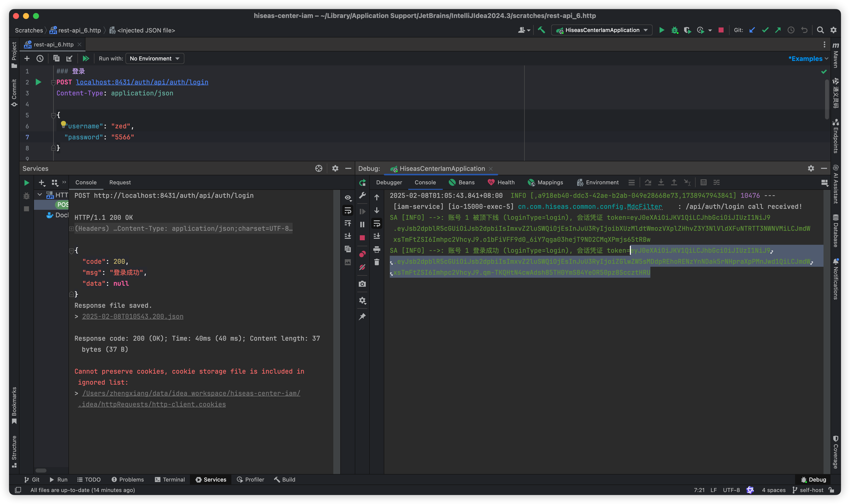Open the Health tab
This screenshot has width=850, height=504.
501,182
